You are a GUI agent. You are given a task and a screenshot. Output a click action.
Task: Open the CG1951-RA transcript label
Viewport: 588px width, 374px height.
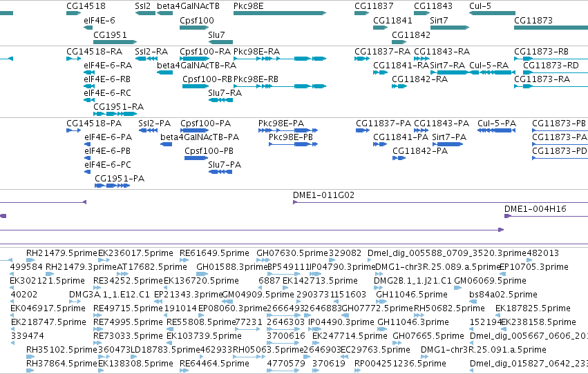pyautogui.click(x=119, y=107)
